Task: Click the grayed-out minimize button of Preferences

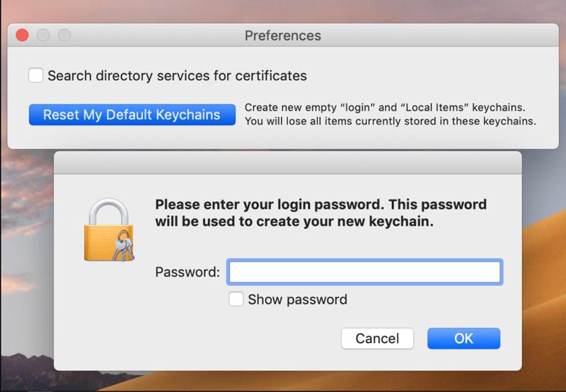Action: coord(43,35)
